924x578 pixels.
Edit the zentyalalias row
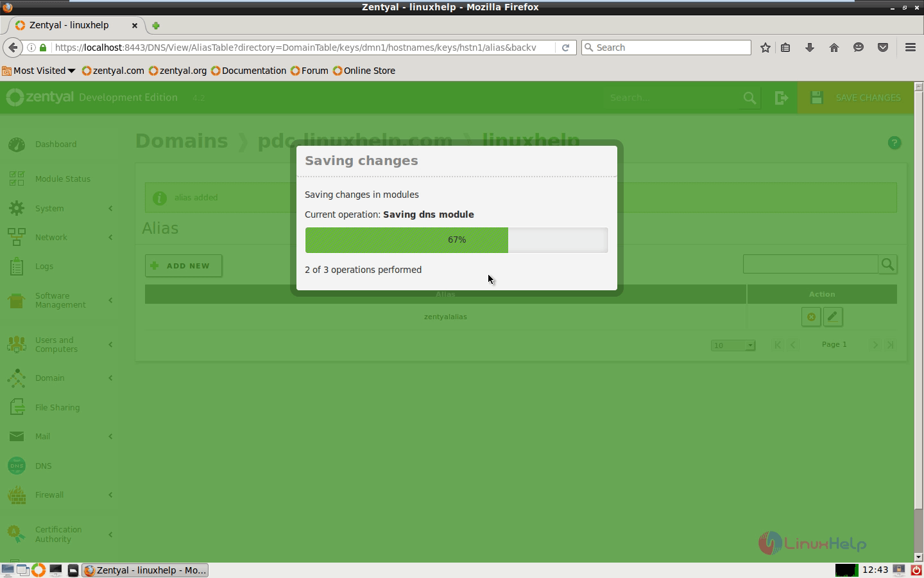833,317
